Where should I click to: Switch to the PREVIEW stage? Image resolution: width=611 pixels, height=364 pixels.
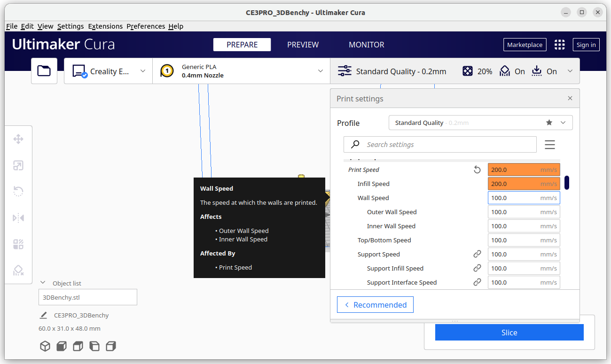pos(303,45)
